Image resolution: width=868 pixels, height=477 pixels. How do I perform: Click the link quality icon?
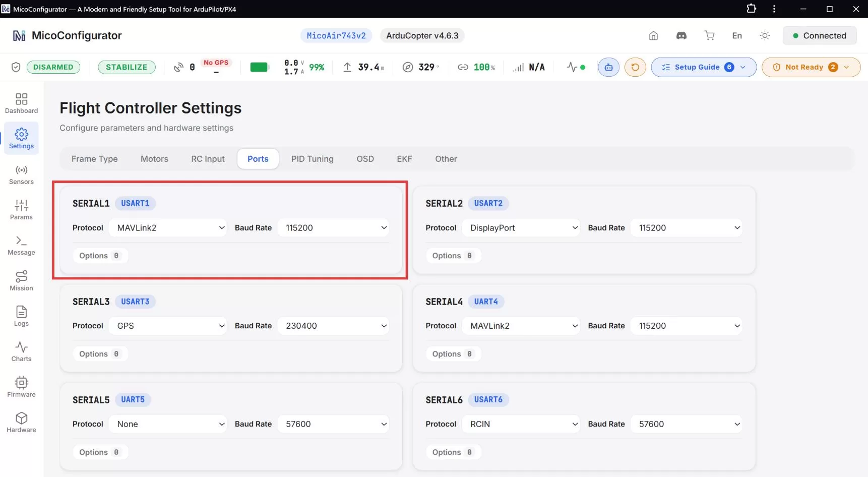pyautogui.click(x=463, y=67)
